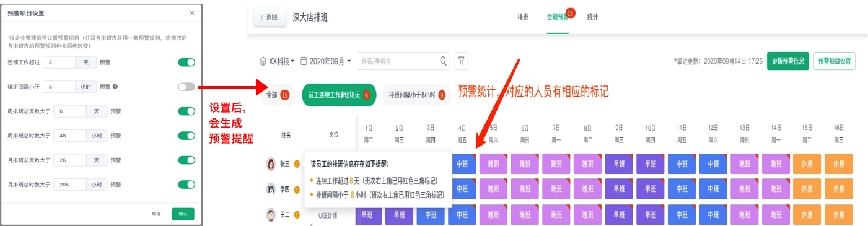
Task: Click 张三's avatar
Action: [271, 164]
